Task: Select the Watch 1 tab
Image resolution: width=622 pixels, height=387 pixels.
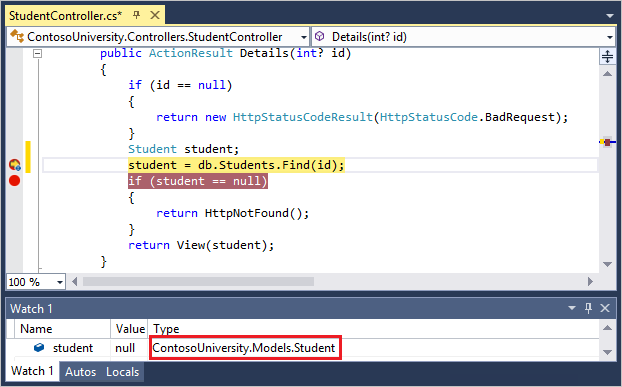Action: pyautogui.click(x=32, y=371)
